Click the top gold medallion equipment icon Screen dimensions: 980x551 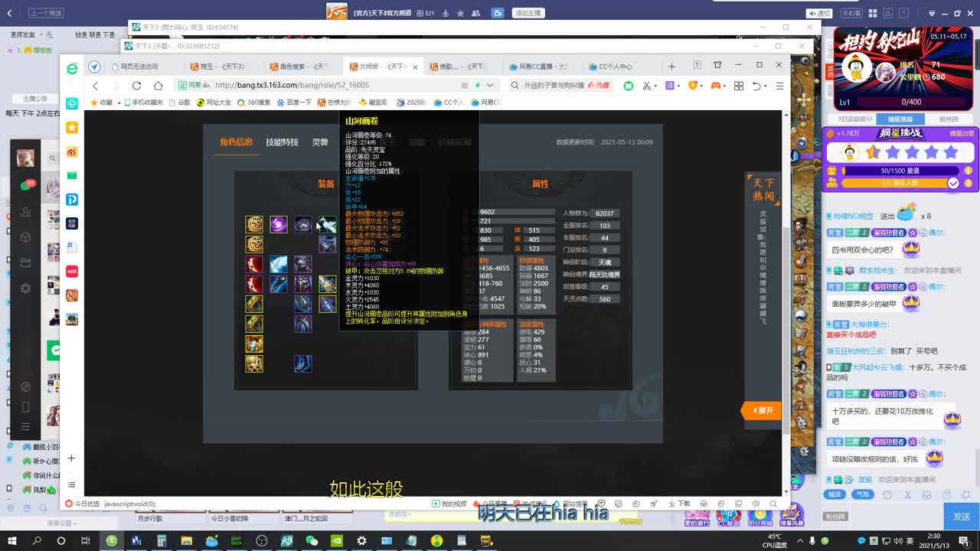(x=254, y=224)
